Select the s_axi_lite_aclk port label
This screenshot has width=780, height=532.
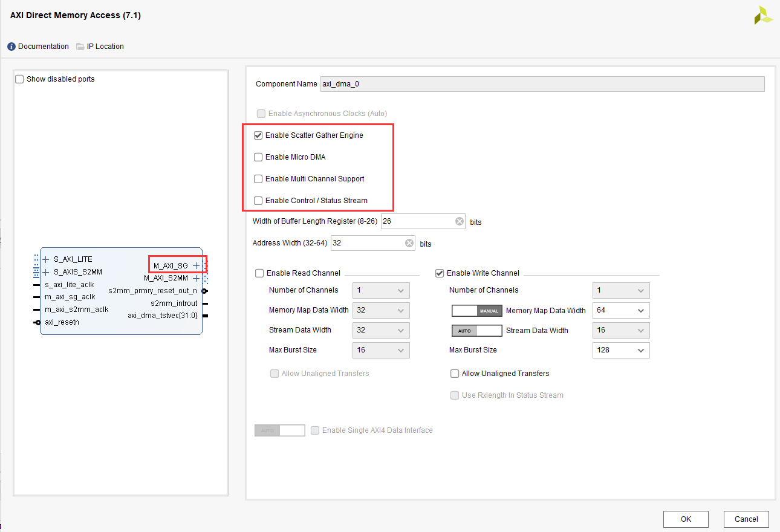coord(70,285)
